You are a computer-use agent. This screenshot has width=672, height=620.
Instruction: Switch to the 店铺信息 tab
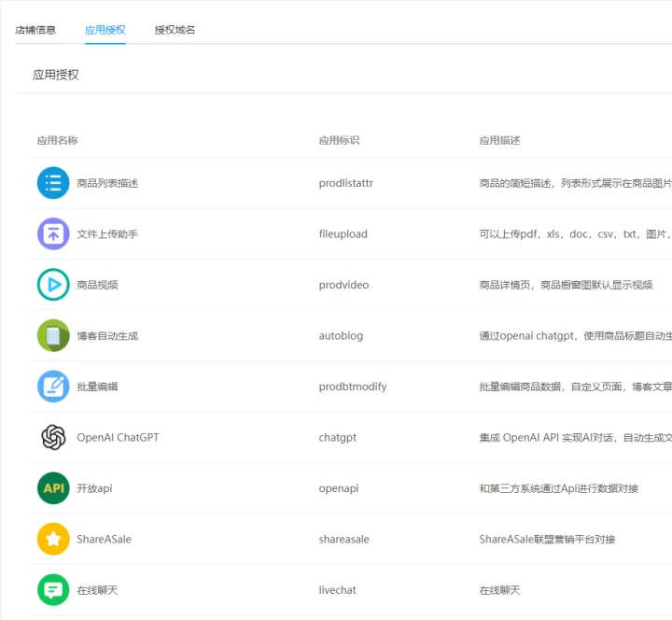coord(35,30)
